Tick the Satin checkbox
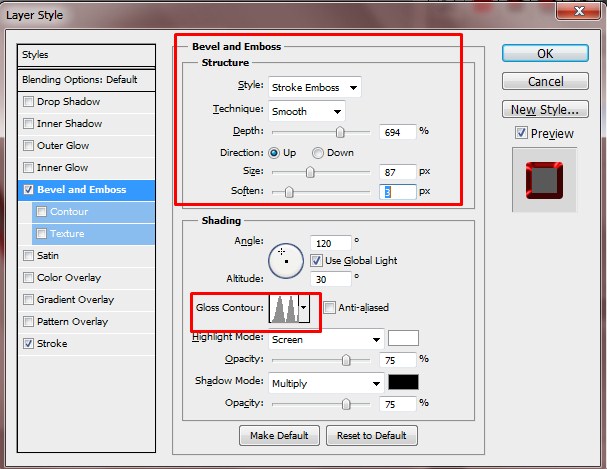Image resolution: width=607 pixels, height=469 pixels. click(28, 256)
